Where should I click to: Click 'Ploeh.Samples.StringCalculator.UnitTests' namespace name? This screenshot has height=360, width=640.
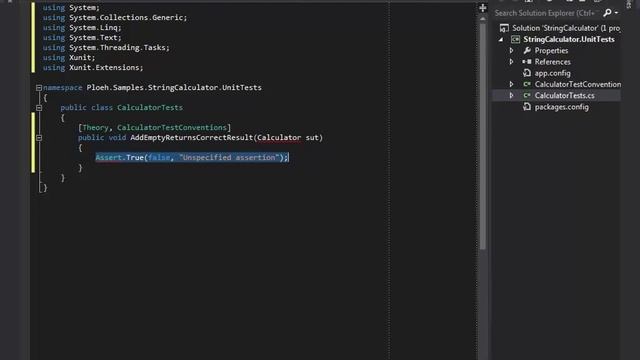point(174,88)
